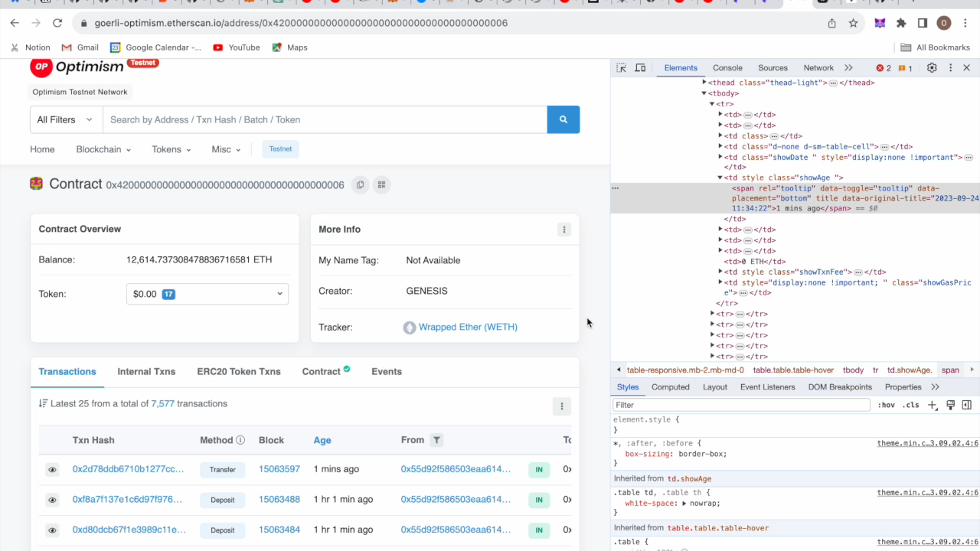Open the DevTools settings gear

(932, 68)
